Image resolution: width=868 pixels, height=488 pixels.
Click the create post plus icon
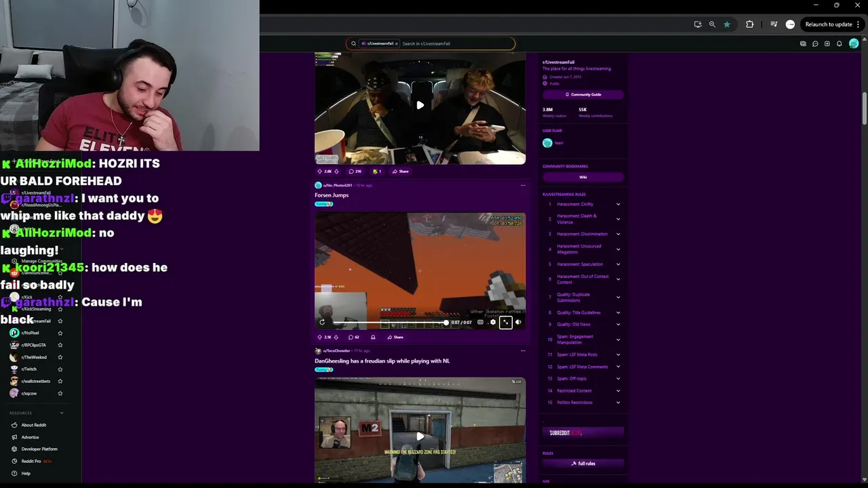(827, 43)
